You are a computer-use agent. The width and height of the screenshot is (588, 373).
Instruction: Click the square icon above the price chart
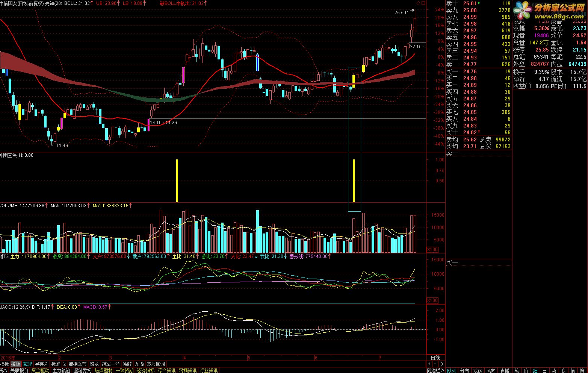[423, 3]
